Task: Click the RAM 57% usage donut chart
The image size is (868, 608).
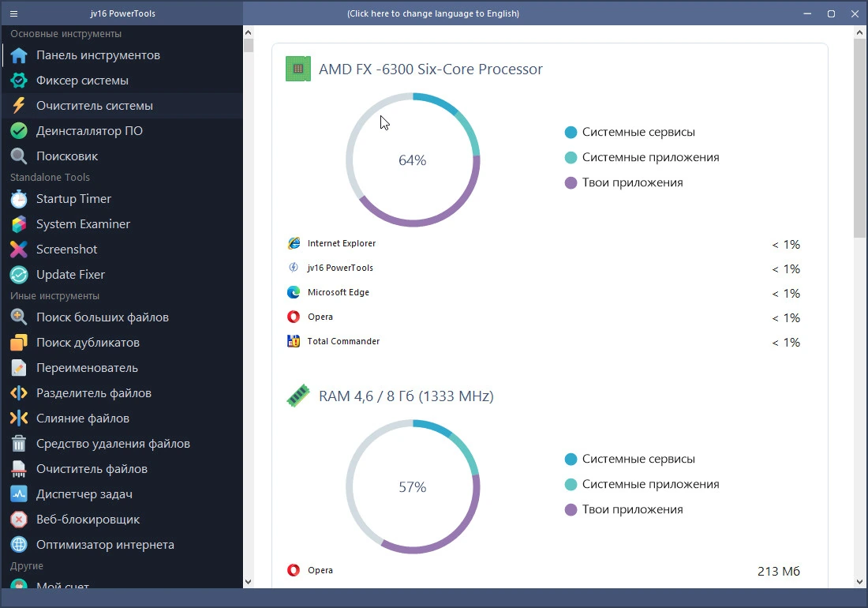Action: [413, 486]
